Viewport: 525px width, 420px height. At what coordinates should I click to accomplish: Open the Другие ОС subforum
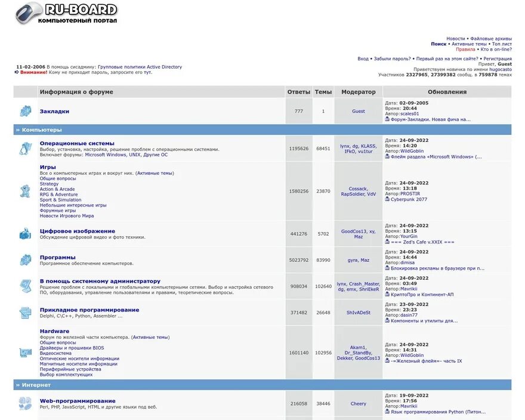point(155,155)
